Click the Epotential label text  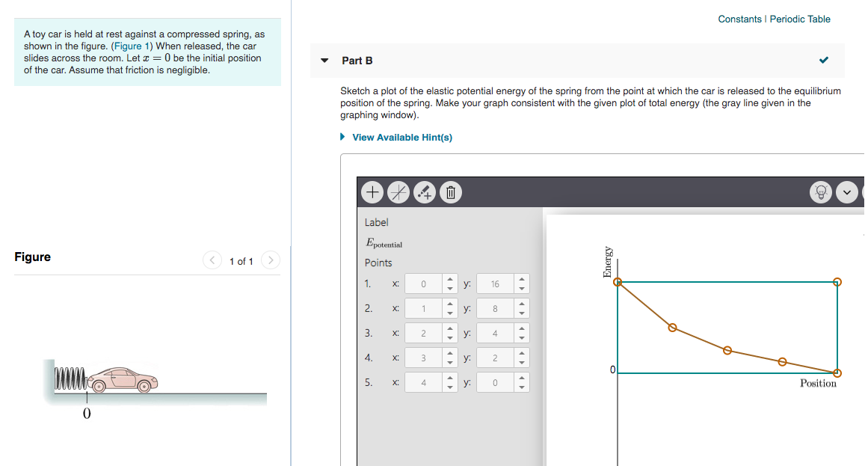382,243
